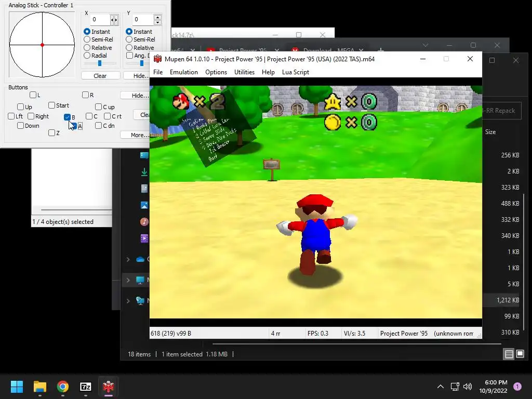Select This PC monitor icon in sidebar
This screenshot has height=399, width=532.
tap(140, 280)
